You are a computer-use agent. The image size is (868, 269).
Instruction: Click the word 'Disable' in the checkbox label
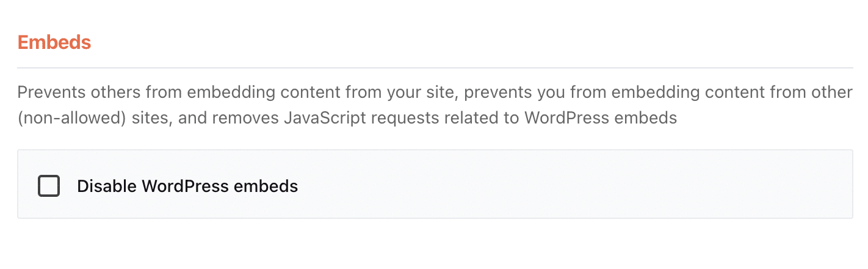tap(107, 186)
